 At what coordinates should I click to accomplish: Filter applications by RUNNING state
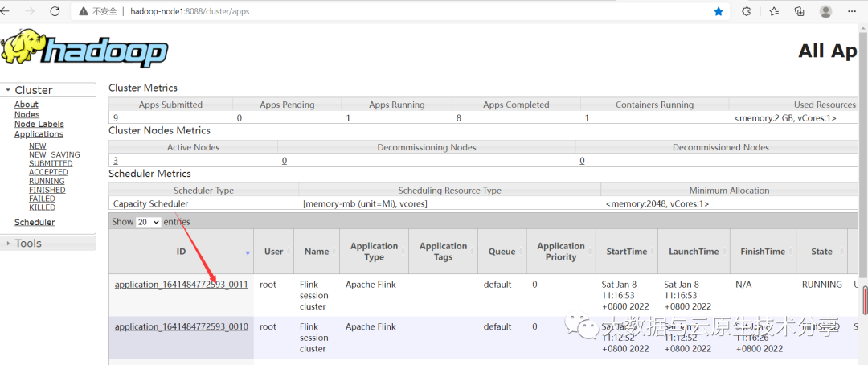(47, 181)
